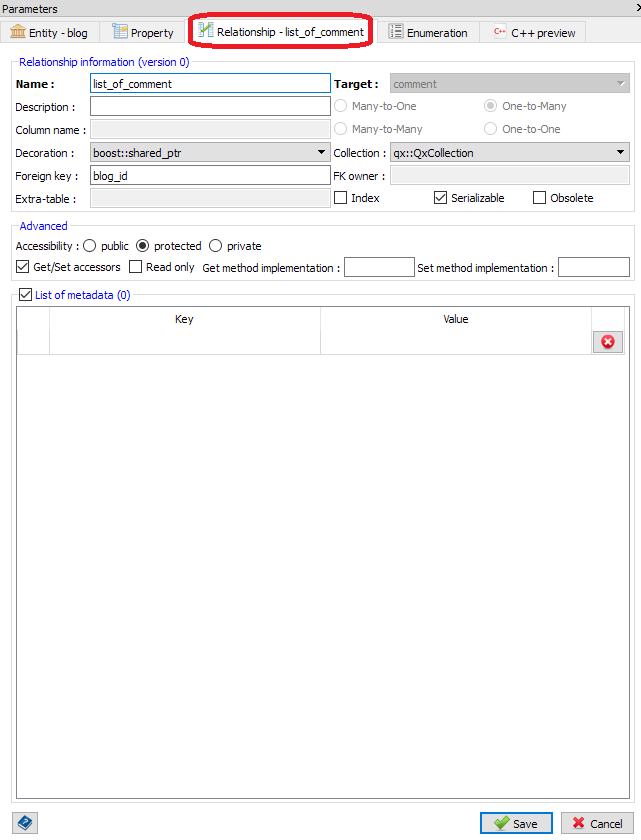Toggle Get/Set accessors checkbox
The width and height of the screenshot is (641, 840).
coord(24,267)
